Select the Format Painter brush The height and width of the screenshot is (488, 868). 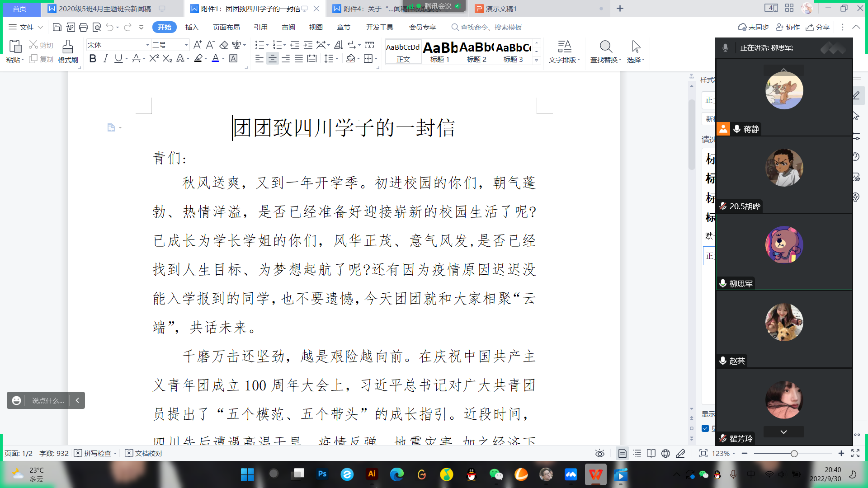[x=68, y=52]
